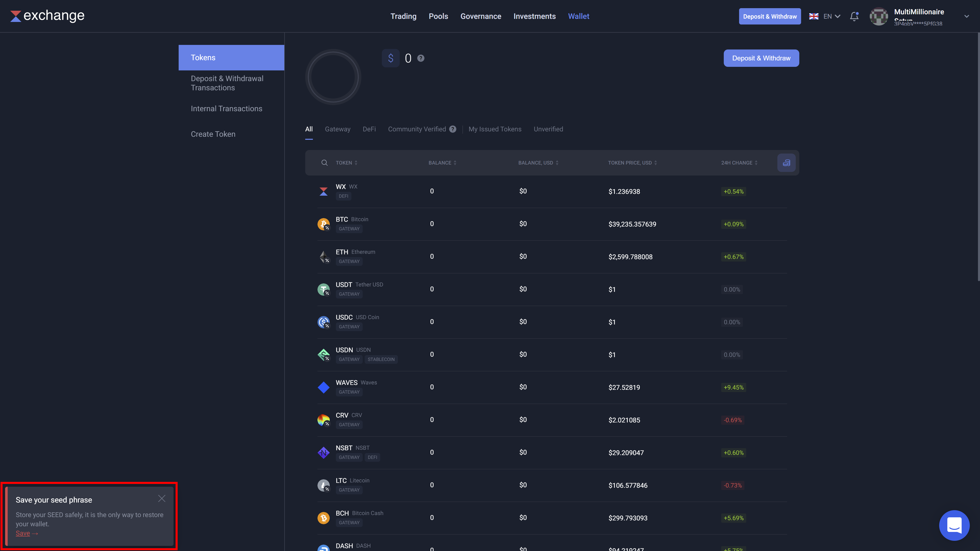Switch to My Issued Tokens tab
The width and height of the screenshot is (980, 551).
click(495, 129)
